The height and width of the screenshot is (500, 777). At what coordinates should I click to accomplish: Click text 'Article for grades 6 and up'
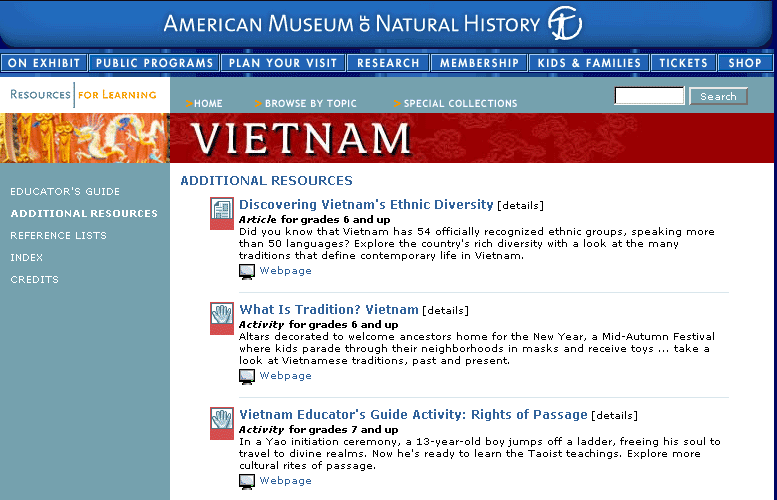tap(314, 220)
